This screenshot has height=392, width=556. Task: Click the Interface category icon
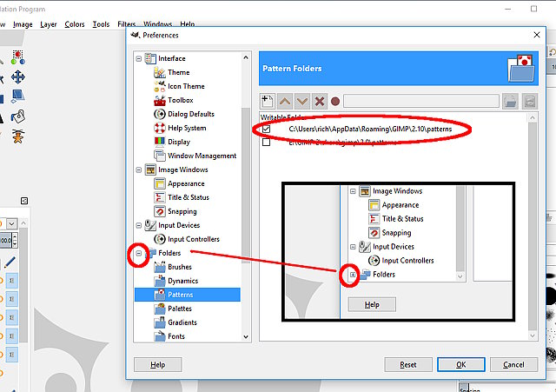tap(150, 58)
